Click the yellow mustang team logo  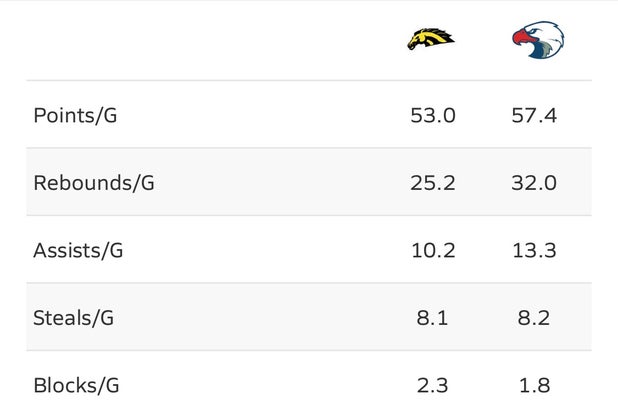point(431,39)
